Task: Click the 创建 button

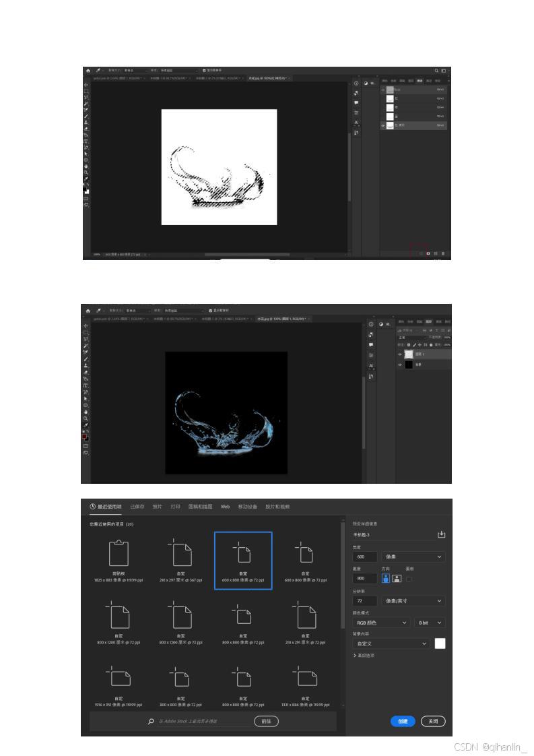Action: click(403, 721)
